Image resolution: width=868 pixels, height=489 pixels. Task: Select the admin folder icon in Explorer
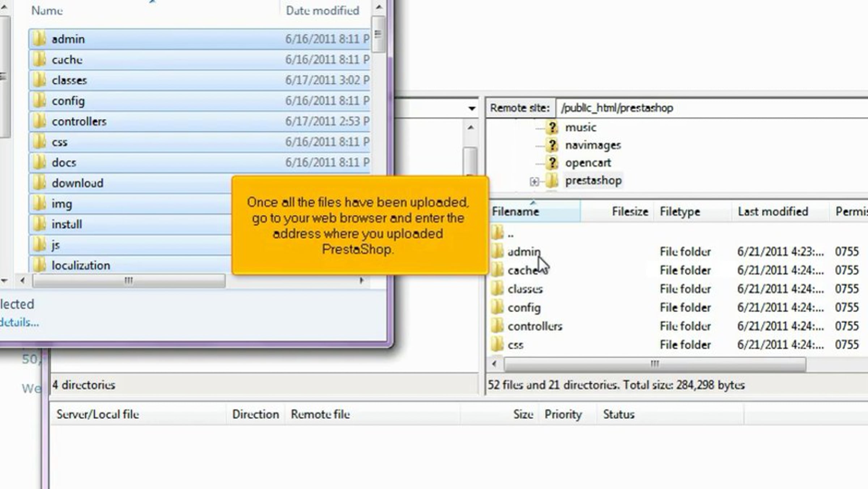(39, 39)
